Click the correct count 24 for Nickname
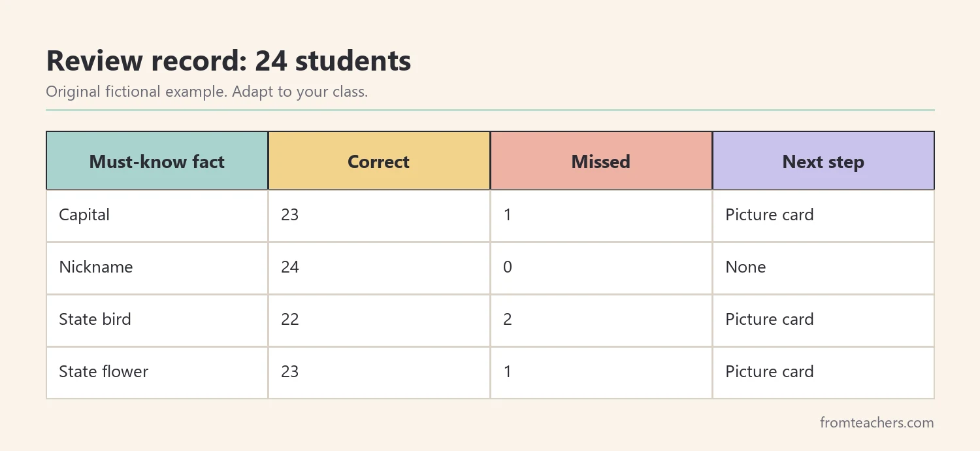The image size is (980, 451). coord(379,268)
